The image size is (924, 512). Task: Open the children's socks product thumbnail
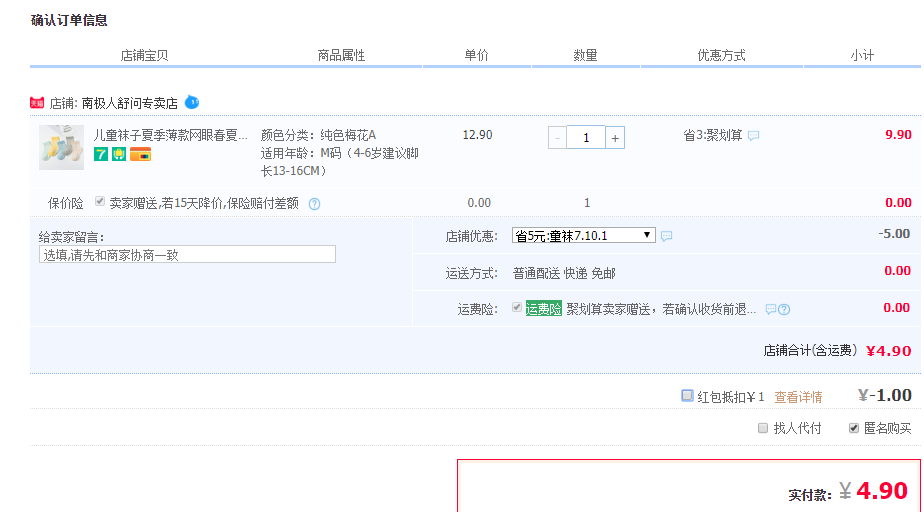pos(61,147)
